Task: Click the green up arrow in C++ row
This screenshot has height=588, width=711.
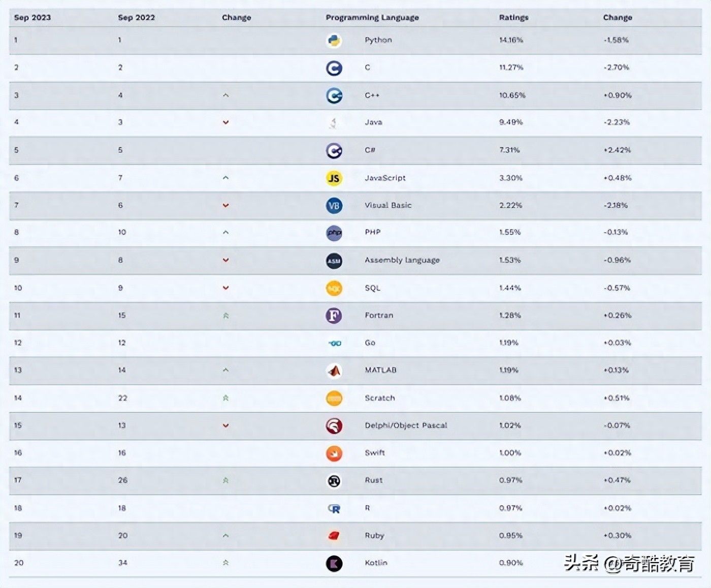Action: [225, 95]
